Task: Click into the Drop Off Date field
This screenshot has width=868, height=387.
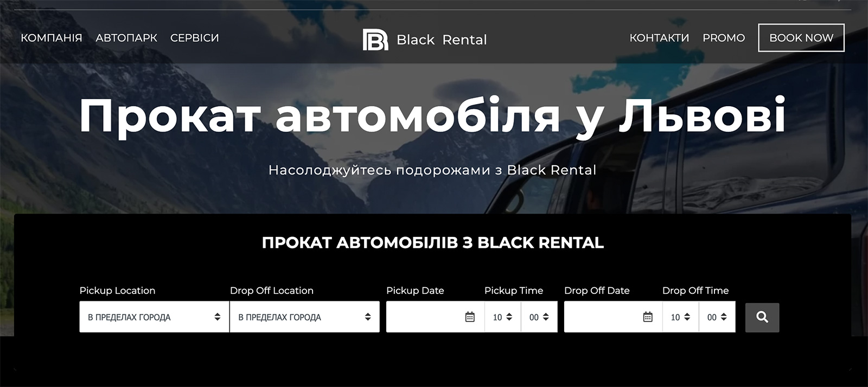Action: coord(602,317)
